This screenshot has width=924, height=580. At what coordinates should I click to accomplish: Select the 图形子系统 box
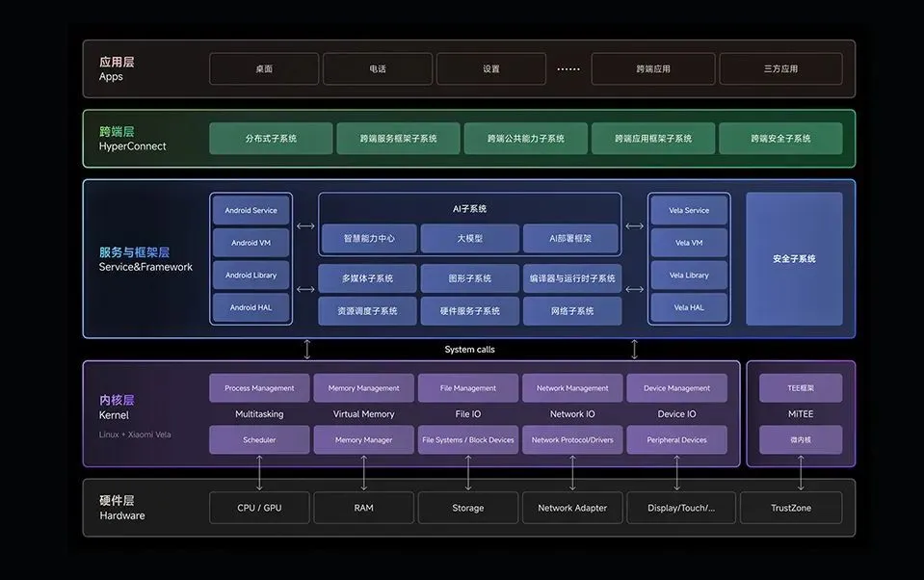469,278
